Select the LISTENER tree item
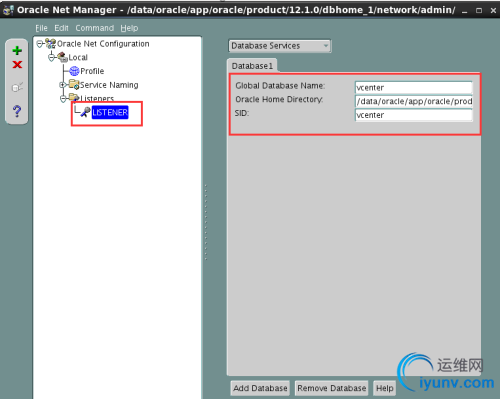Image resolution: width=500 pixels, height=399 pixels. (110, 112)
